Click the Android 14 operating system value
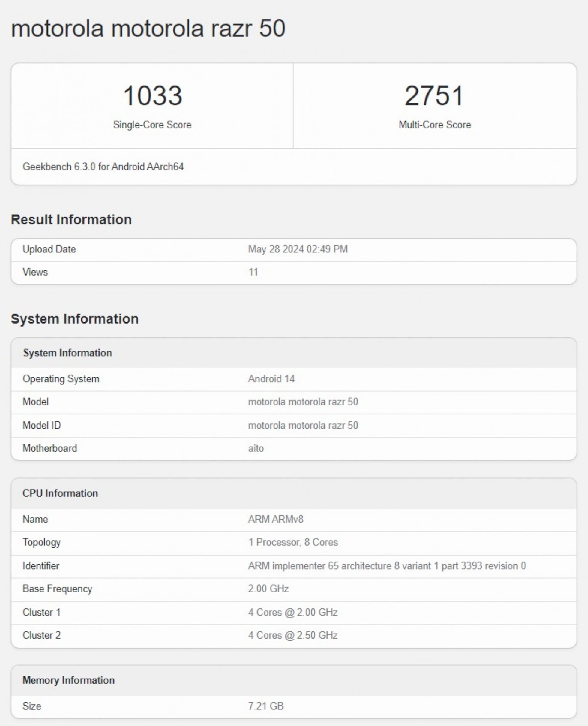This screenshot has height=726, width=588. pyautogui.click(x=271, y=379)
